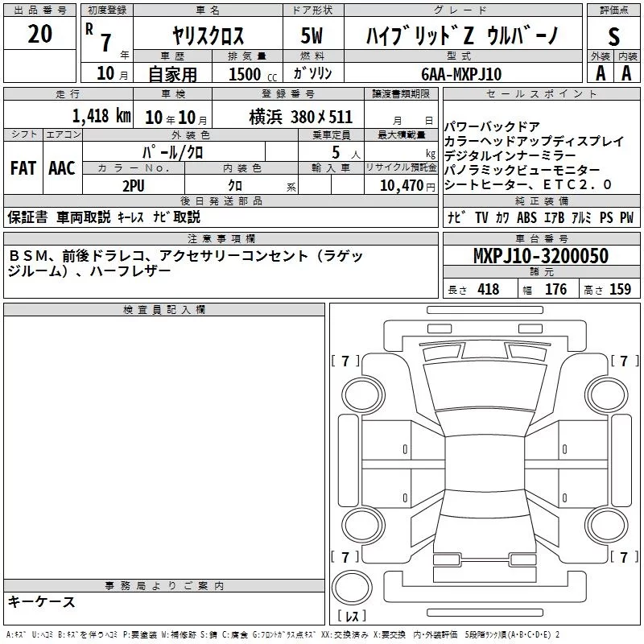Screen dimensions: 644x644
Task: Click キーケース office notice text
Action: pyautogui.click(x=42, y=602)
